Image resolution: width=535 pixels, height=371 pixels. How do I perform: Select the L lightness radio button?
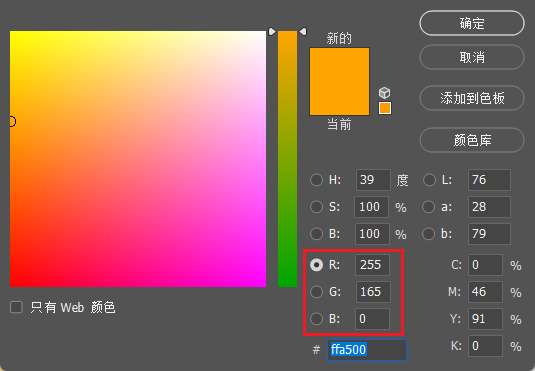[429, 180]
